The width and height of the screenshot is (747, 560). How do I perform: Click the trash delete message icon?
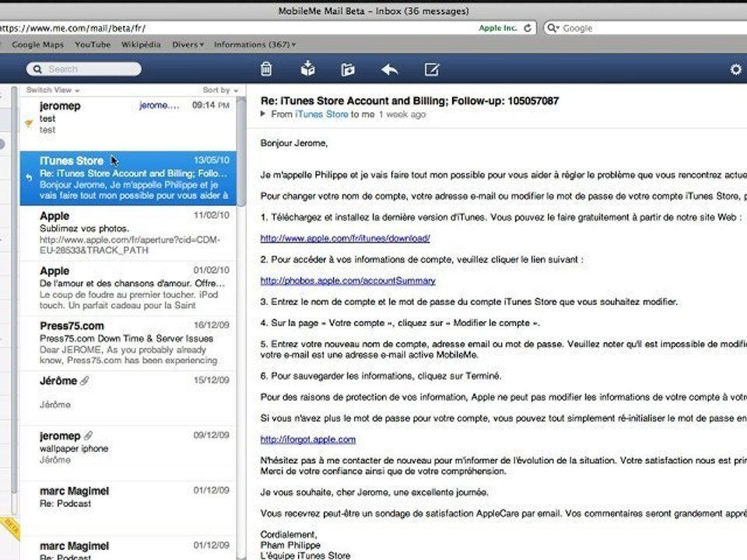pos(266,69)
